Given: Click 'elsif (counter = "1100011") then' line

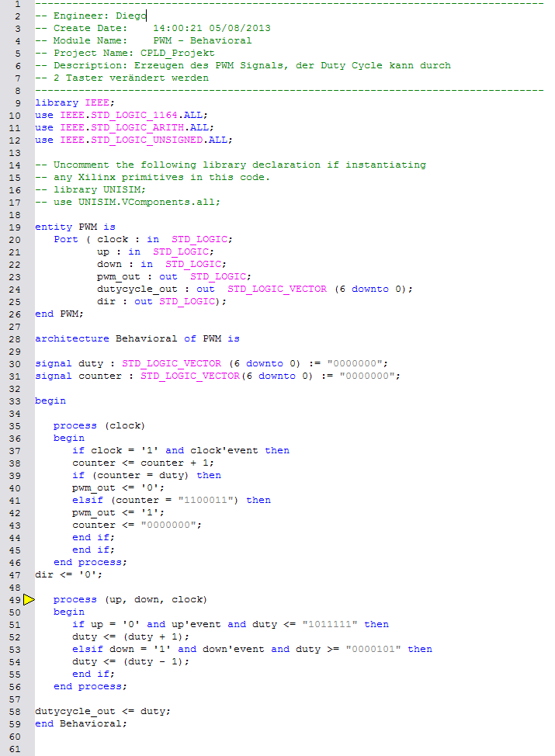Looking at the screenshot, I should (x=172, y=501).
